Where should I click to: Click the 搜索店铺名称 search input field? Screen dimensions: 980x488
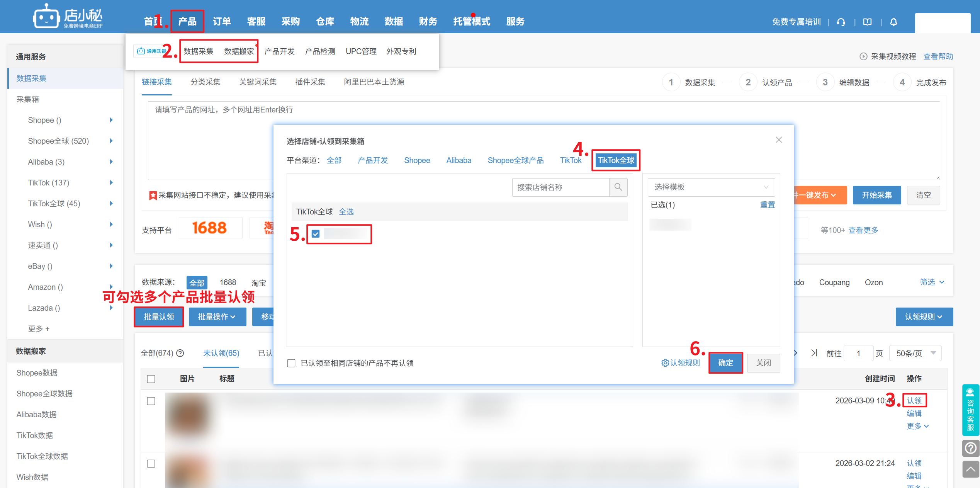tap(560, 187)
